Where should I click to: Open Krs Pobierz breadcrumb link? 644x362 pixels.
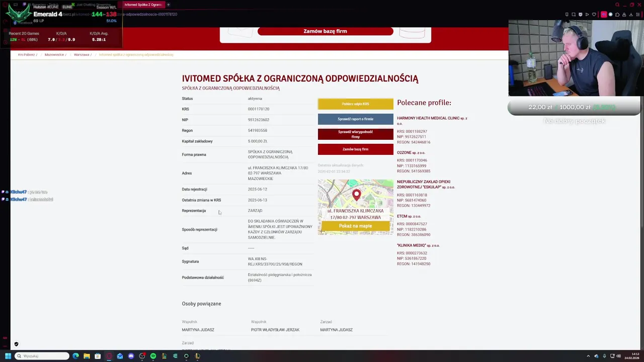[x=26, y=54]
